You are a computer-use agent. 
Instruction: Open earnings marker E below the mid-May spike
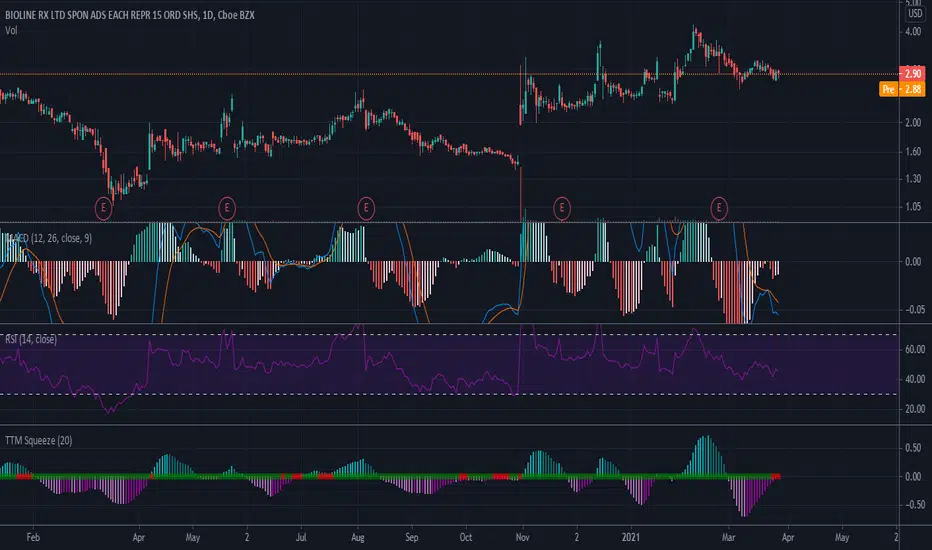226,208
